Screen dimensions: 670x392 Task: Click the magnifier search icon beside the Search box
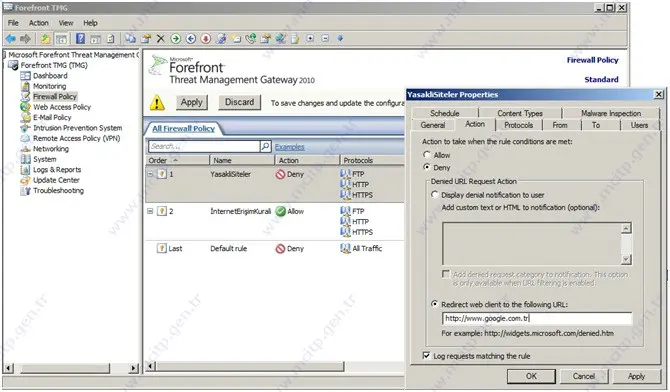tap(265, 146)
